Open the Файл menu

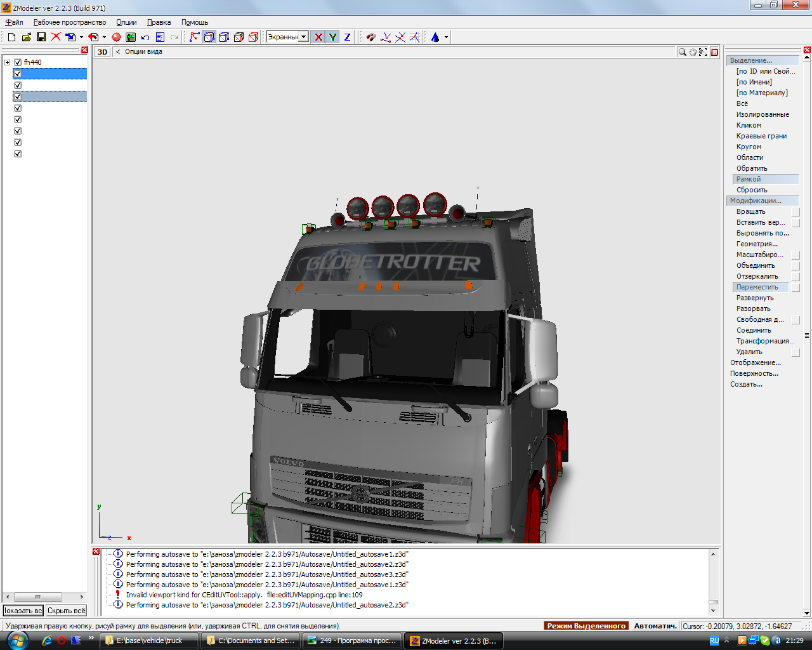14,22
